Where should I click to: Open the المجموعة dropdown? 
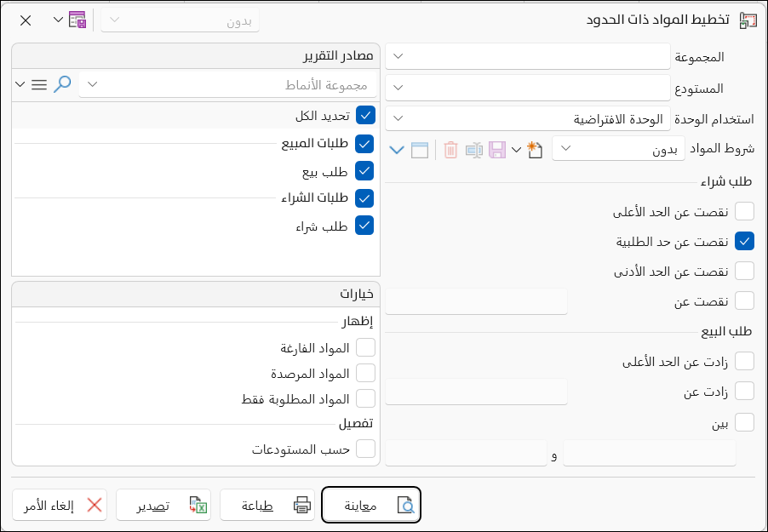[528, 56]
